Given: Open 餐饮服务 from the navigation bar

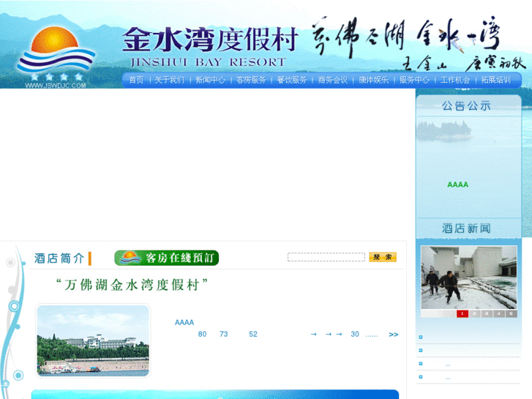Looking at the screenshot, I should pyautogui.click(x=292, y=80).
